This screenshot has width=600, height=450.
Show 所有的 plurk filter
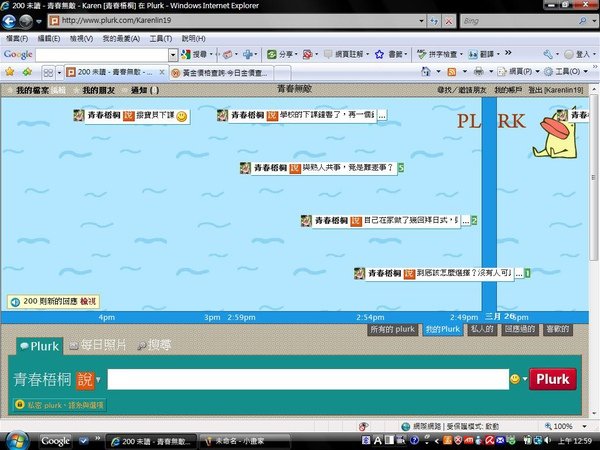393,329
